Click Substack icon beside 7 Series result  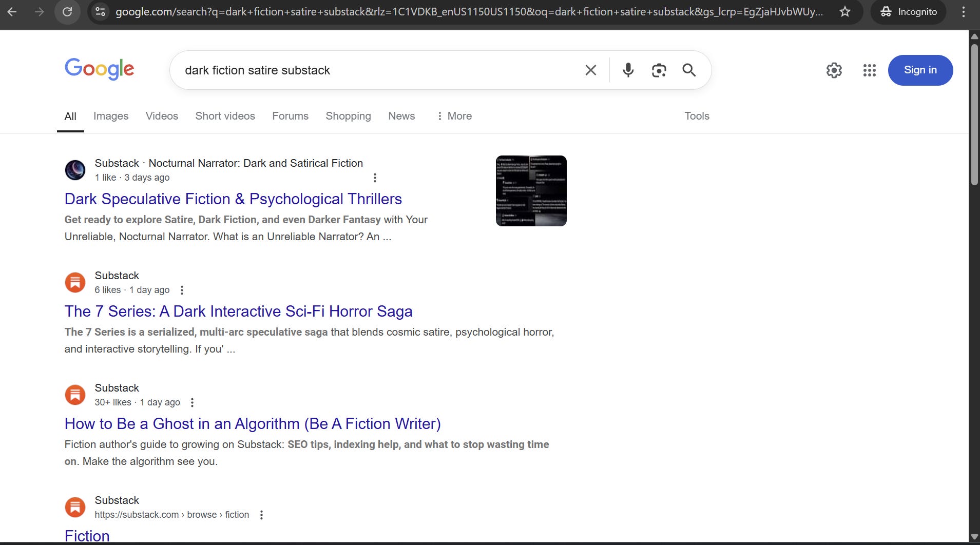(x=75, y=282)
